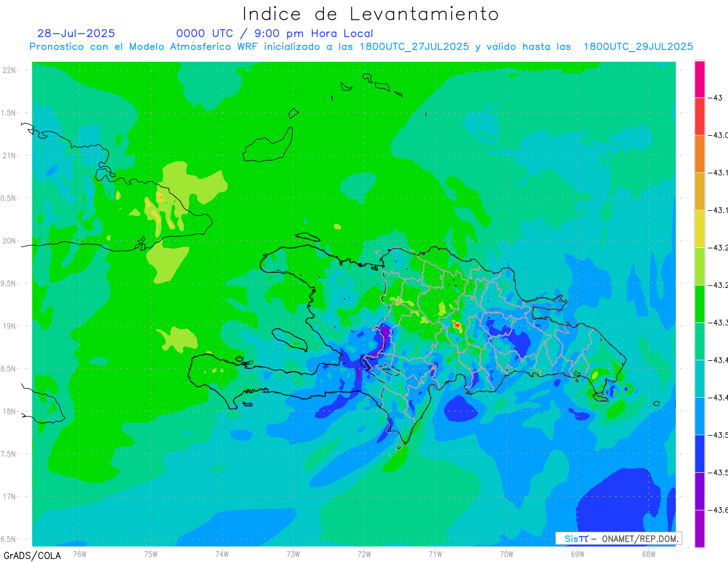Select the date text '28-Jul-2025'
This screenshot has height=562, width=728.
pyautogui.click(x=76, y=33)
